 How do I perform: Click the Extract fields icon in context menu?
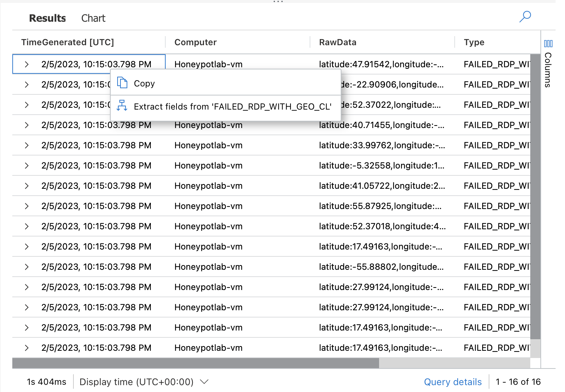coord(122,106)
